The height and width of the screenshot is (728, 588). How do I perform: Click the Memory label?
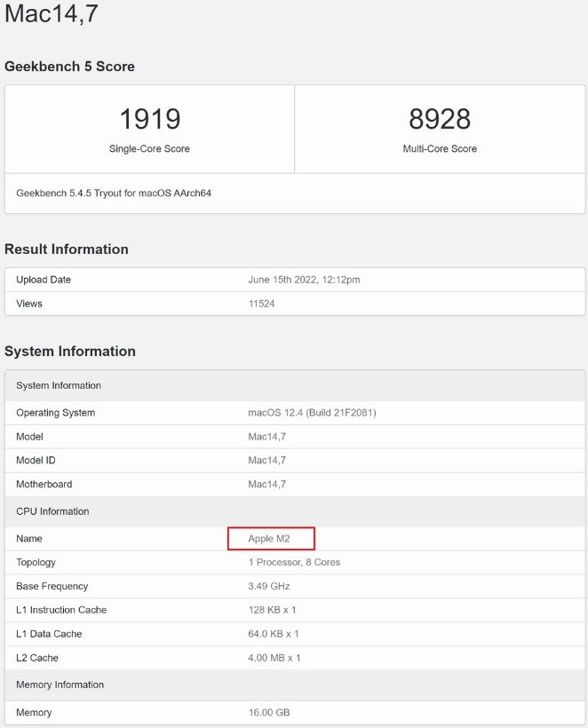click(x=34, y=713)
